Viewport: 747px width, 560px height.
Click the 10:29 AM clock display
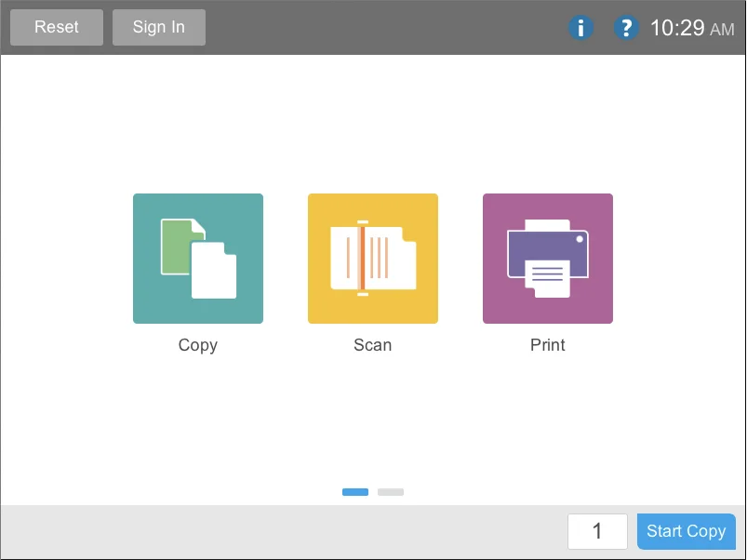click(x=692, y=28)
